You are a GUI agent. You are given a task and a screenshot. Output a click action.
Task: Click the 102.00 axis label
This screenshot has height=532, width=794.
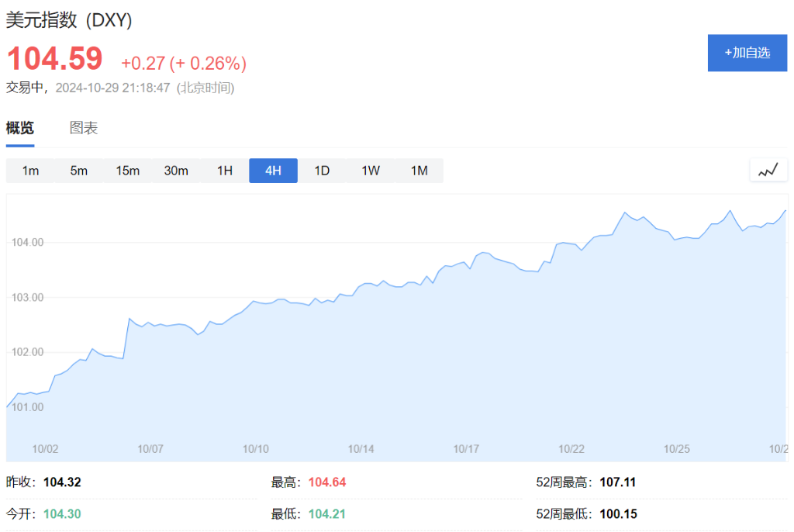click(x=27, y=352)
